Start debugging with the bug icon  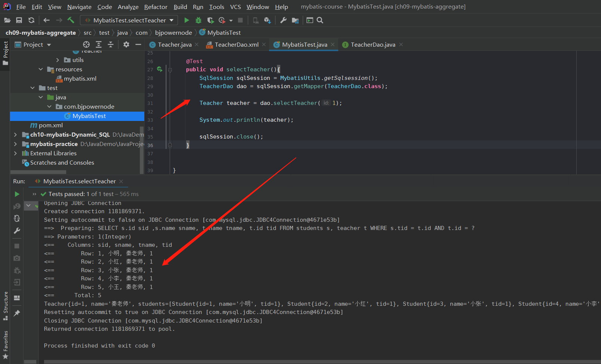[x=198, y=20]
